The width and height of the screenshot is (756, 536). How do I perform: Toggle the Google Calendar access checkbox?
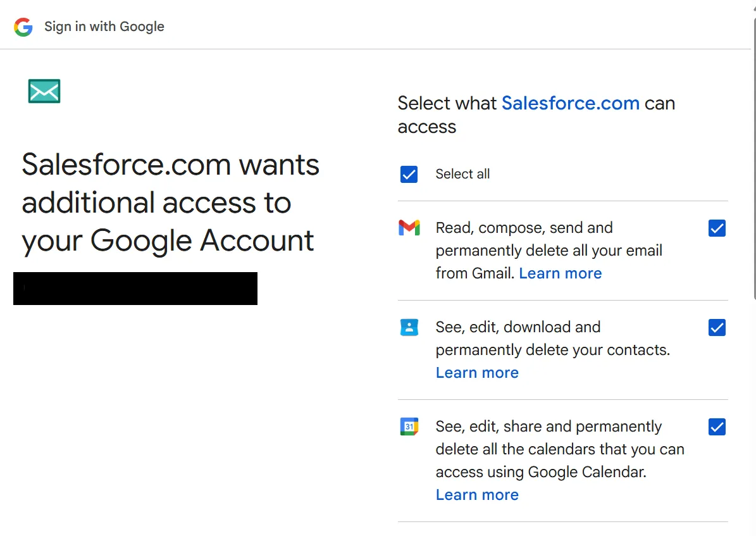[x=717, y=427]
